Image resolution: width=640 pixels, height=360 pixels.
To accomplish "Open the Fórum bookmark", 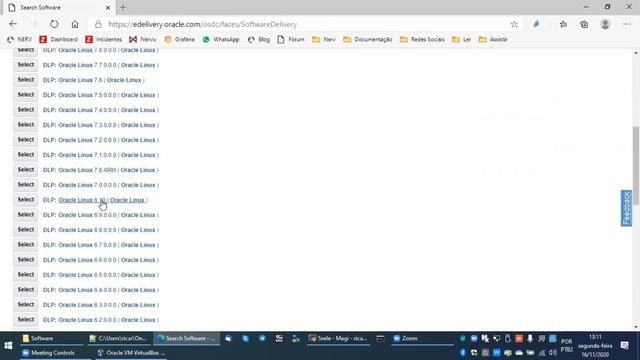I will 291,40.
